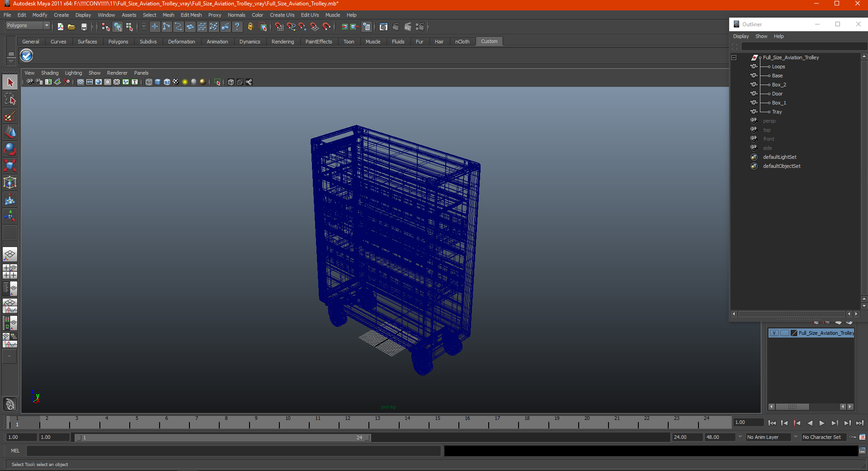Open a scene with folder icon
Viewport: 868px width, 471px height.
coord(71,27)
